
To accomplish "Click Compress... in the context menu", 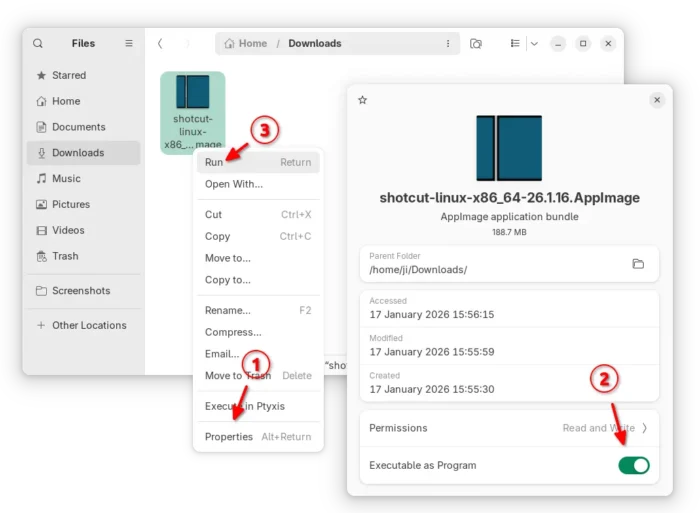I will (x=233, y=332).
